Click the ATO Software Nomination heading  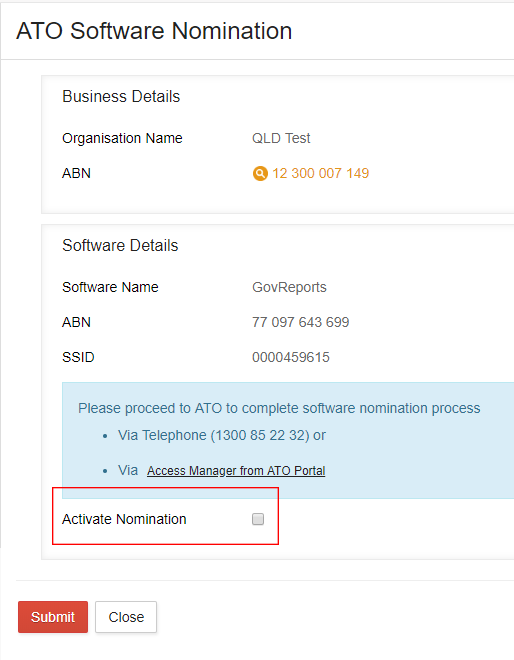click(154, 31)
